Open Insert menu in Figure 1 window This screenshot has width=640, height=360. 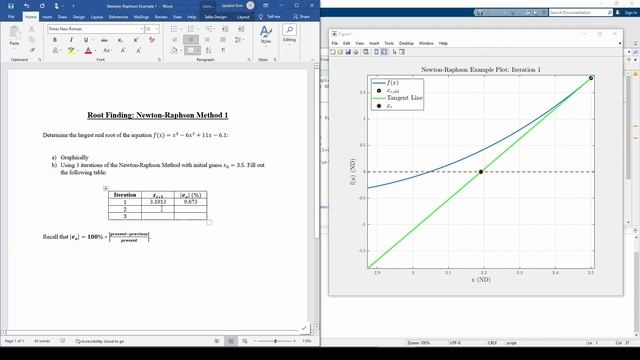tap(374, 43)
